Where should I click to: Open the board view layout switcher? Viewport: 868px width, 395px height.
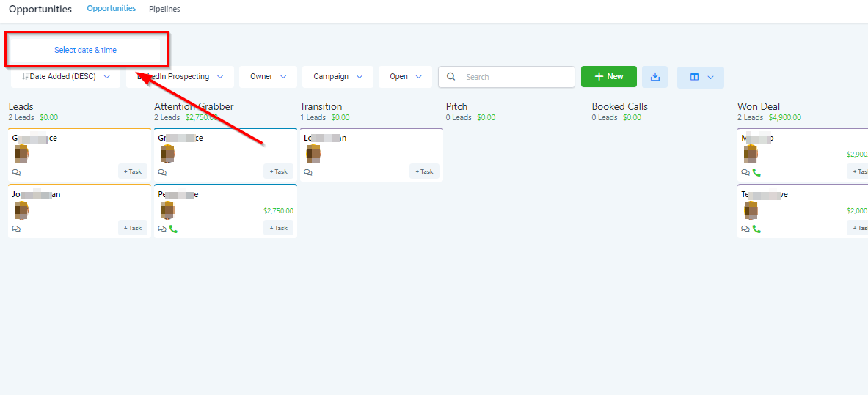click(x=700, y=77)
